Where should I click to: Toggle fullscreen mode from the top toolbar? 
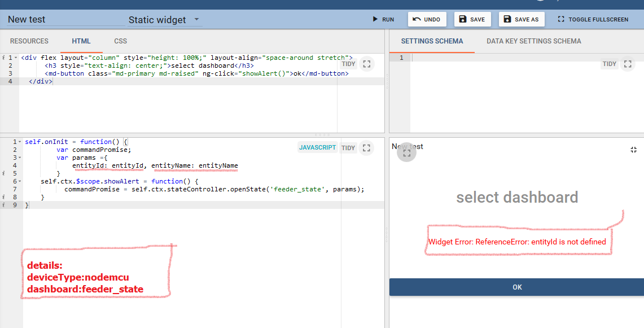(593, 19)
